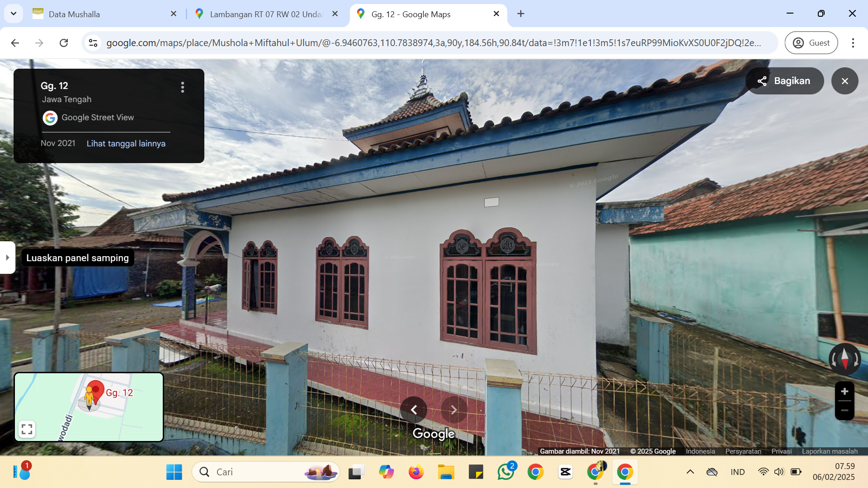This screenshot has height=488, width=868.
Task: Click Lihat tanggal lainnya link
Action: pyautogui.click(x=126, y=144)
